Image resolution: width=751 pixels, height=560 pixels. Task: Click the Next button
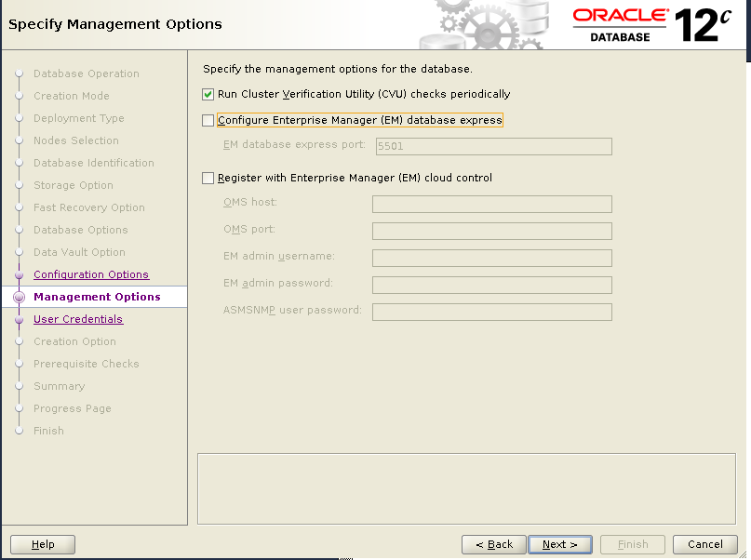pyautogui.click(x=560, y=544)
